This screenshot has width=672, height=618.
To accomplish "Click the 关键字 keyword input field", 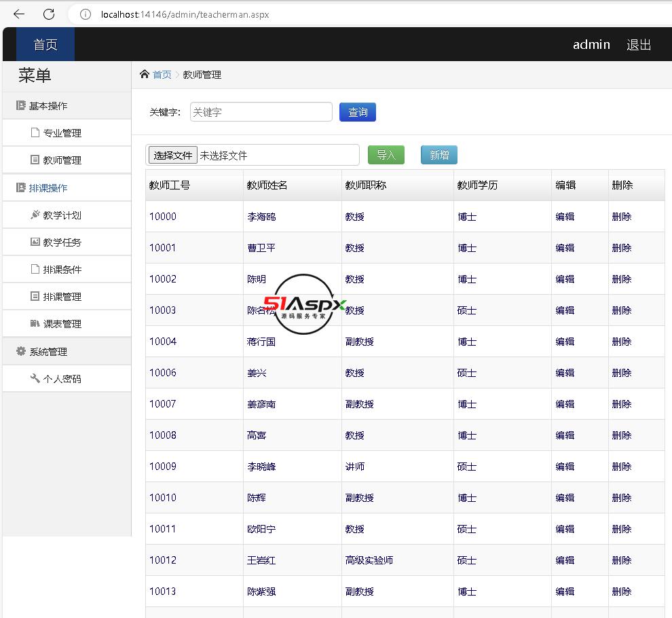I will (x=261, y=112).
